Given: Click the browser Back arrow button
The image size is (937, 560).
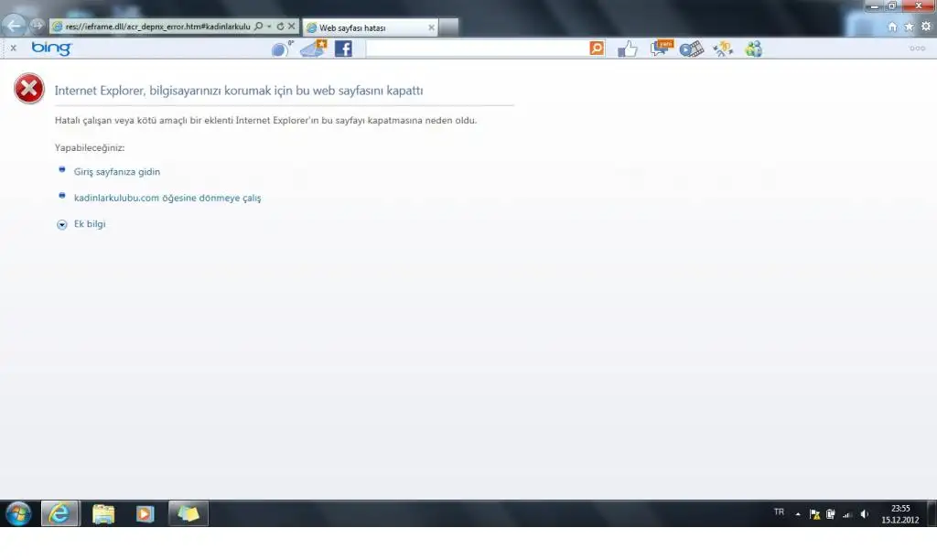Looking at the screenshot, I should point(15,27).
